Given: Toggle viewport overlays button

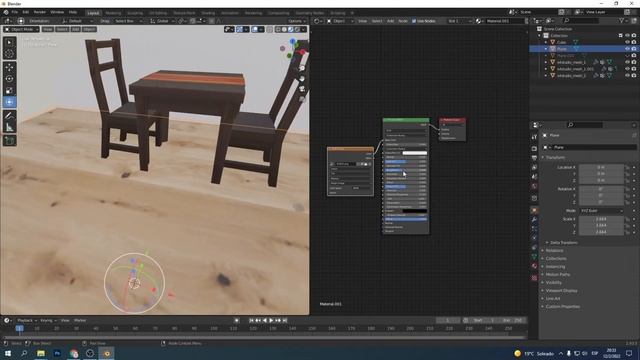Looking at the screenshot, I should point(255,29).
